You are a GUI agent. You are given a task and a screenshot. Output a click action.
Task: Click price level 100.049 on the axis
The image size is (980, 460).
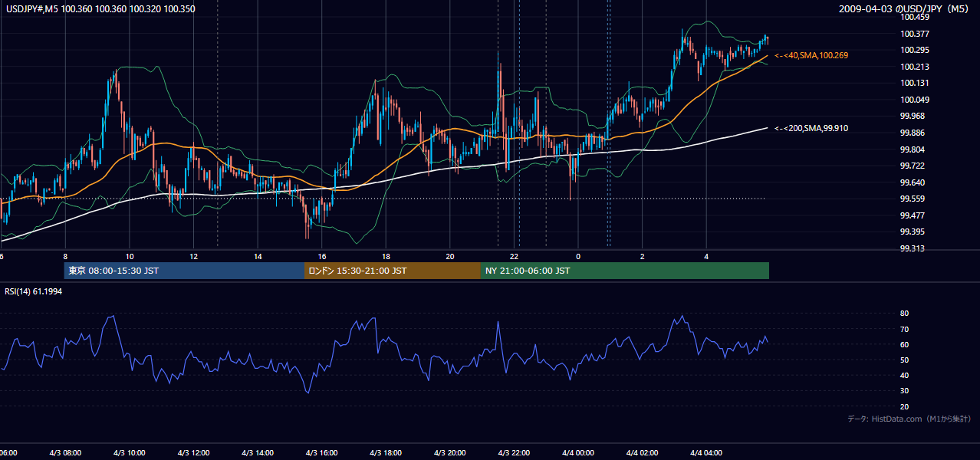tap(914, 100)
